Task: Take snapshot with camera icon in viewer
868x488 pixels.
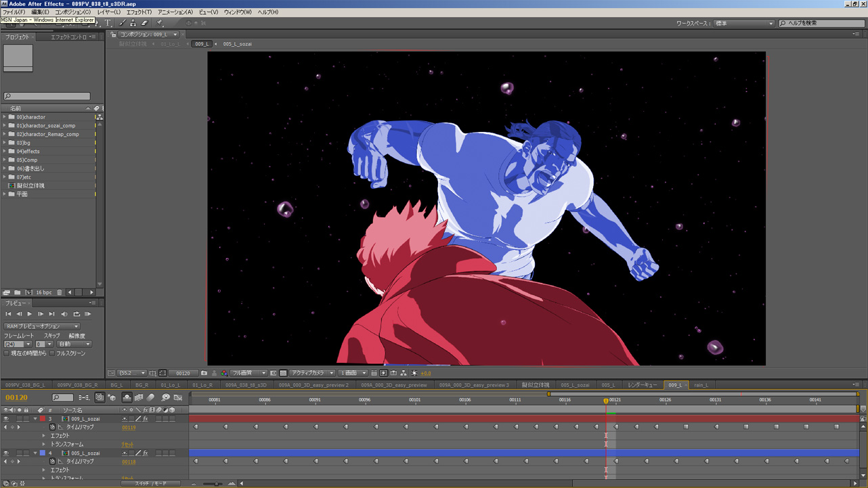Action: [204, 373]
